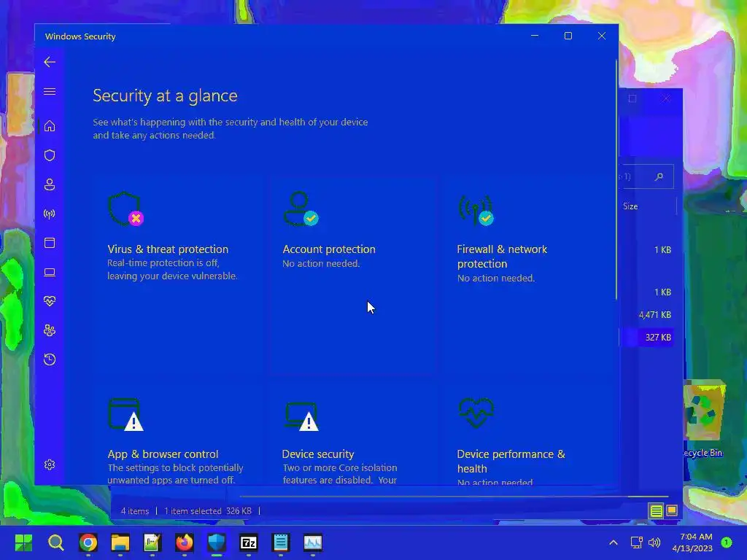Open 7-Zip from taskbar
The width and height of the screenshot is (747, 560).
[249, 542]
